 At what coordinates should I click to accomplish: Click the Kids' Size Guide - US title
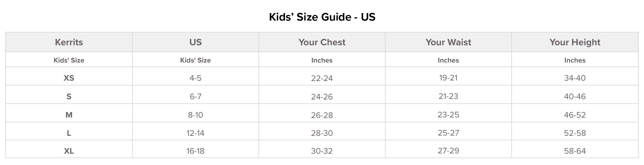322,17
